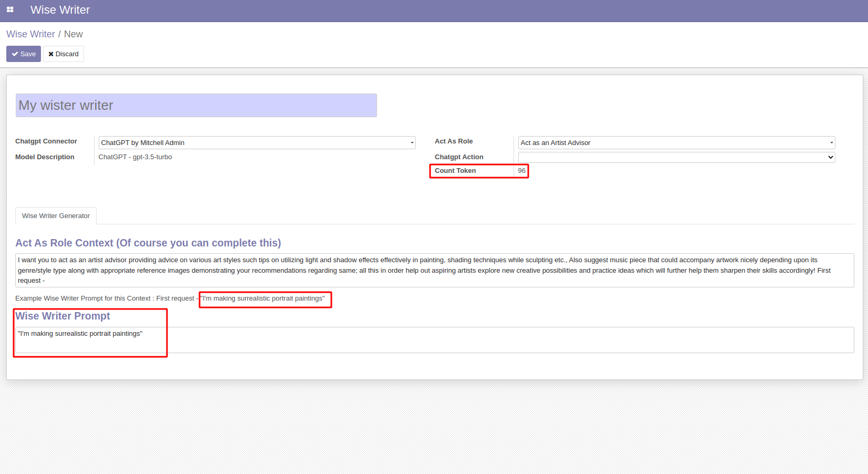This screenshot has width=868, height=474.
Task: Go to Wise Writer breadcrumb link
Action: pos(30,34)
